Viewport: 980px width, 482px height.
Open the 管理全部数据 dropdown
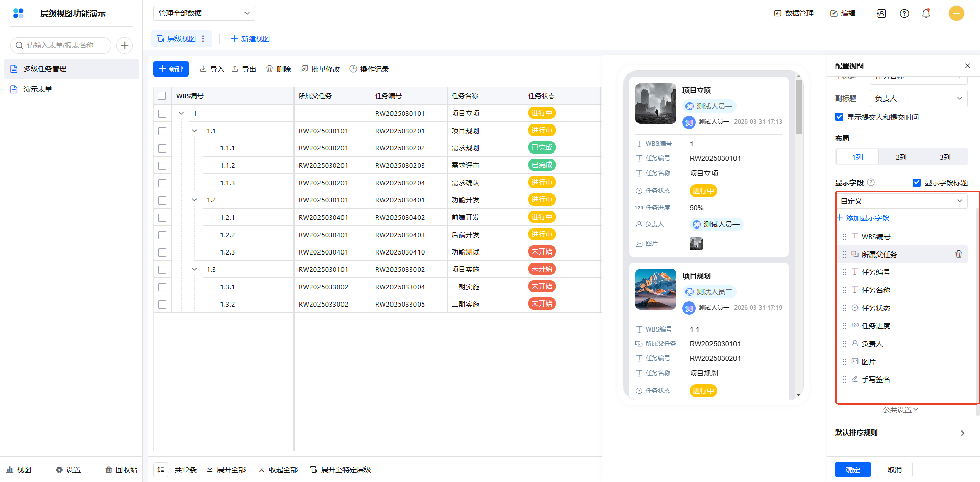pyautogui.click(x=204, y=13)
